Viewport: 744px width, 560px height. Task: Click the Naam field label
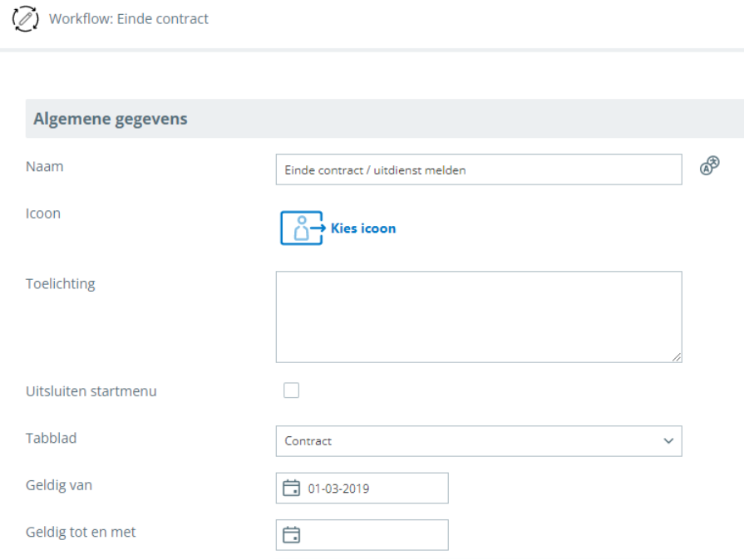coord(45,166)
